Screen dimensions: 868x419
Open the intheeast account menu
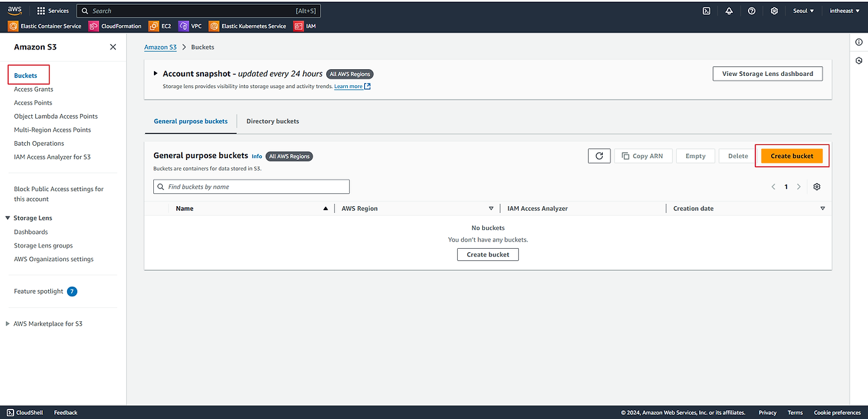coord(844,11)
